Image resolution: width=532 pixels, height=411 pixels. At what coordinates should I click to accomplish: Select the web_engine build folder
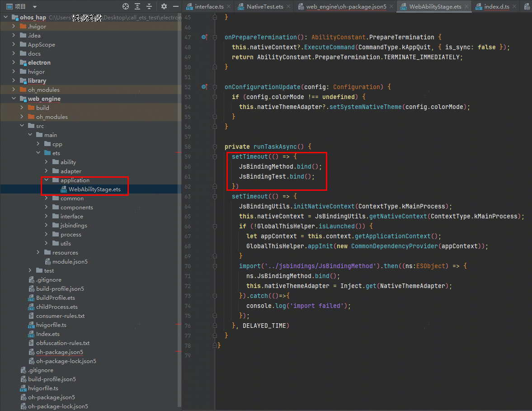(x=42, y=108)
